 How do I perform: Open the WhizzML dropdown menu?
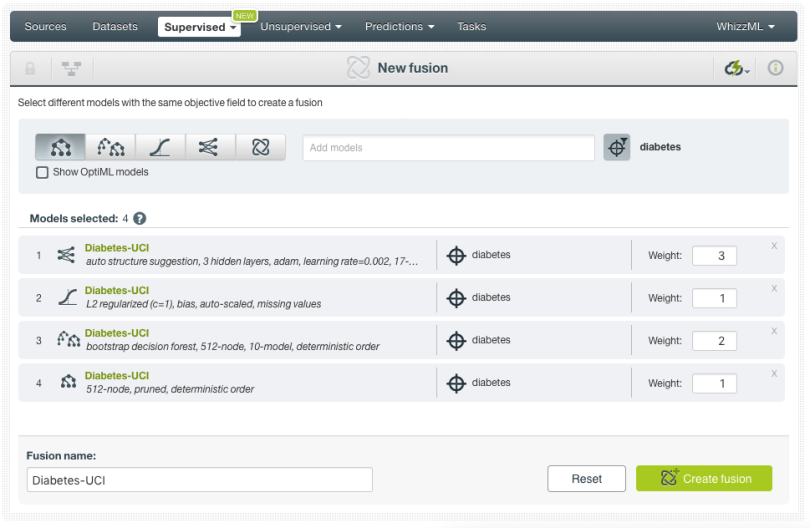pos(745,26)
